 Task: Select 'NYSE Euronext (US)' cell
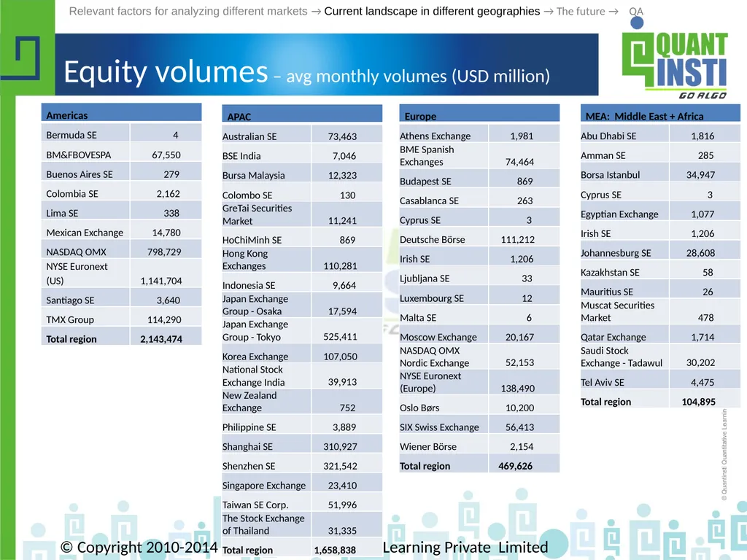pyautogui.click(x=86, y=273)
